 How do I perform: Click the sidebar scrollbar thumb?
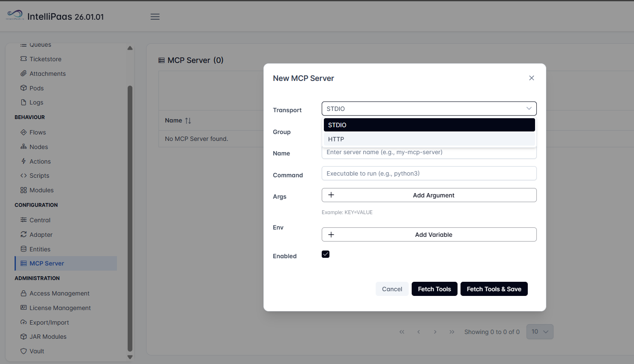(x=130, y=218)
